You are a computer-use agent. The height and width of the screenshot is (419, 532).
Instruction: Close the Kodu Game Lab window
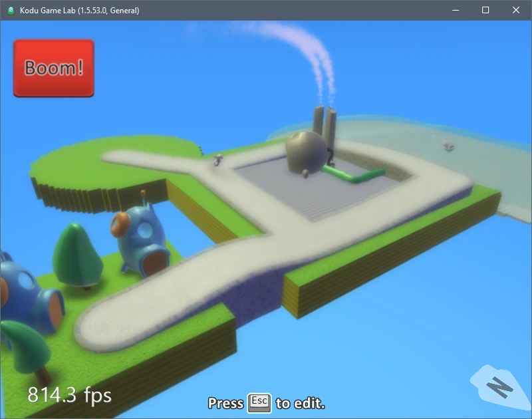[x=516, y=10]
